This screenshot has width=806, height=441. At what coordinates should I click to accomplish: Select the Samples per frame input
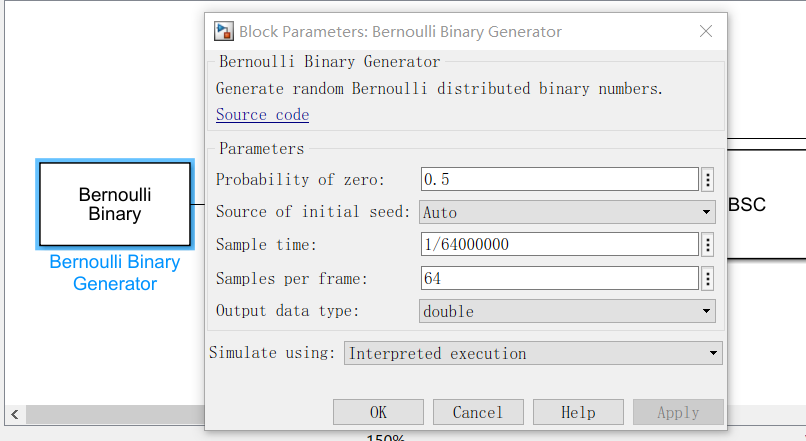558,278
